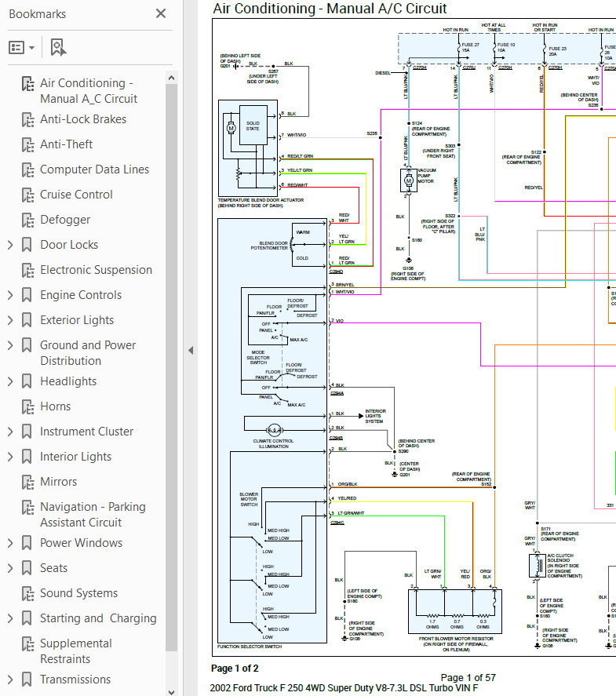Click the Anti-Theft bookmark icon
The height and width of the screenshot is (696, 616).
27,144
